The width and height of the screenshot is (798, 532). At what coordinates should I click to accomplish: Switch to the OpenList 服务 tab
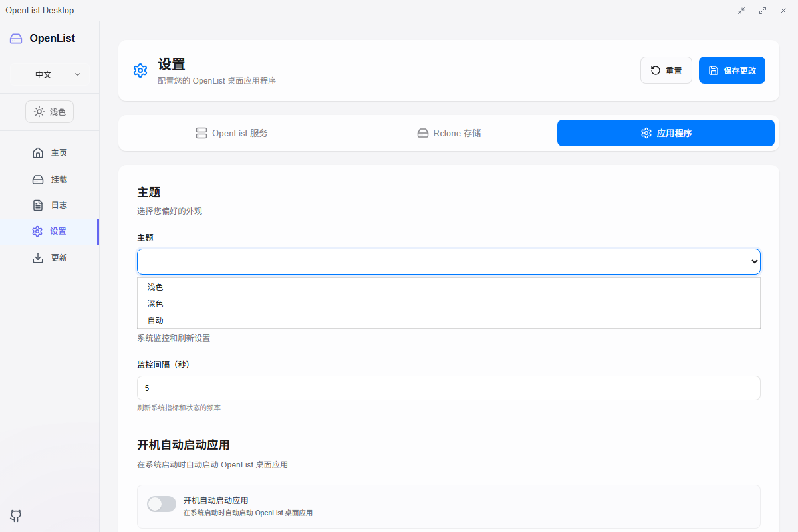pyautogui.click(x=231, y=133)
